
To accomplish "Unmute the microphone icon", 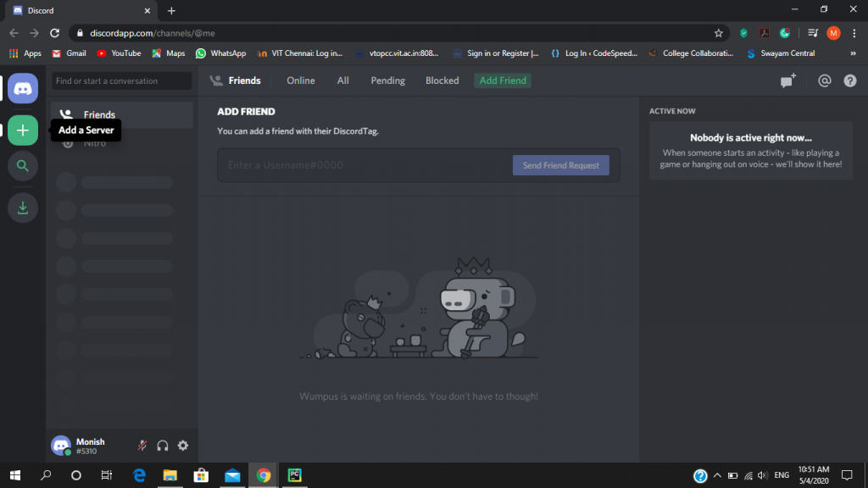I will click(142, 445).
